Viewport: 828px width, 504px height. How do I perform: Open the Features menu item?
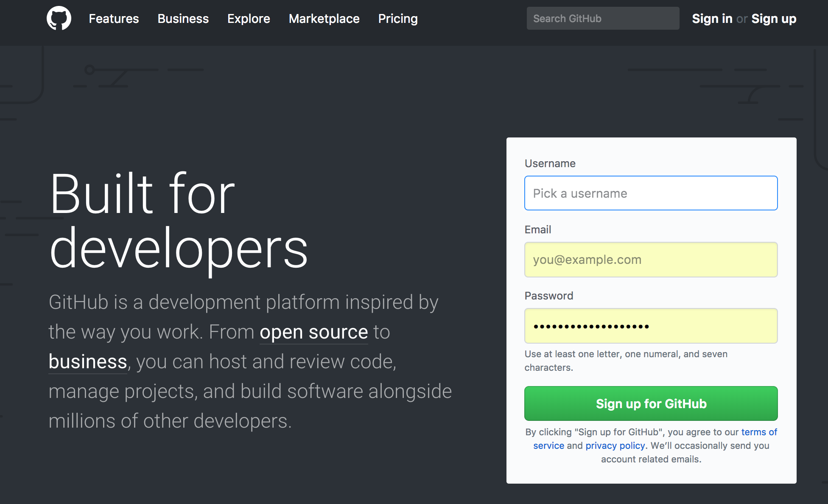[114, 19]
